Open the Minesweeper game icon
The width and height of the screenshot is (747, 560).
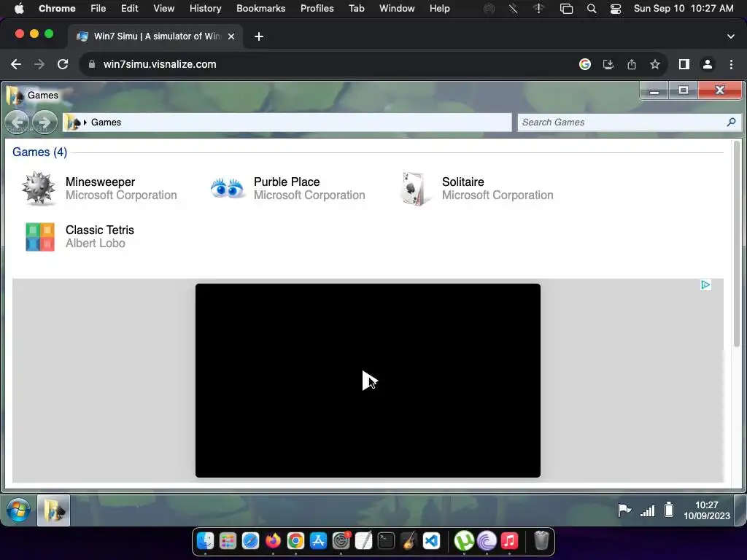[x=38, y=189]
